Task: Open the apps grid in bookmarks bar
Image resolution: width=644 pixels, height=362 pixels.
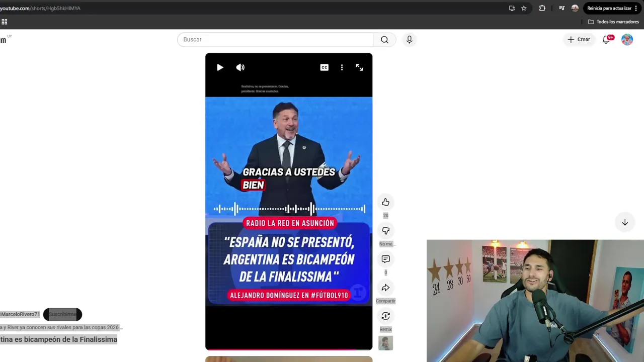Action: [x=4, y=22]
